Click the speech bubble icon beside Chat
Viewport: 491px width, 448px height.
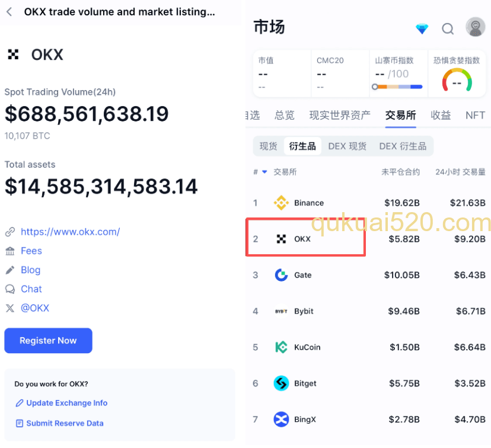[x=10, y=289]
